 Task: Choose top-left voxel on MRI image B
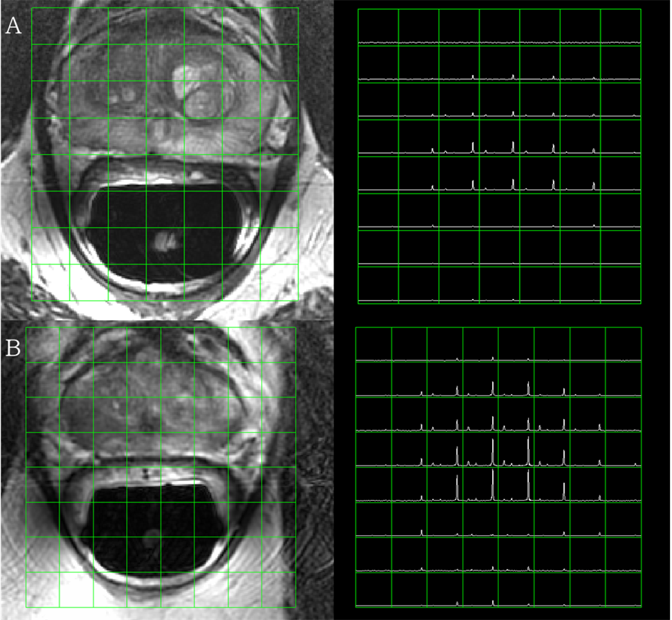43,344
